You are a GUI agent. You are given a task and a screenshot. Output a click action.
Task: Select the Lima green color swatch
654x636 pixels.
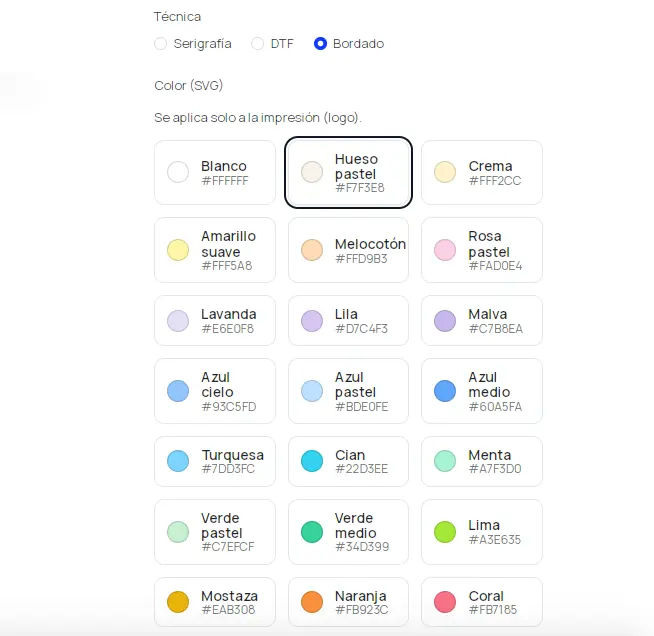(x=481, y=532)
